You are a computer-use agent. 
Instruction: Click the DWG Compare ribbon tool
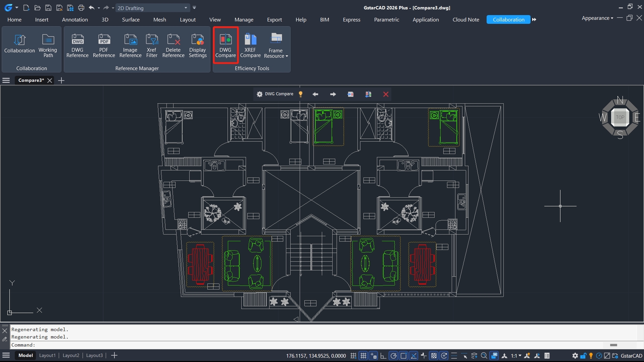coord(226,45)
